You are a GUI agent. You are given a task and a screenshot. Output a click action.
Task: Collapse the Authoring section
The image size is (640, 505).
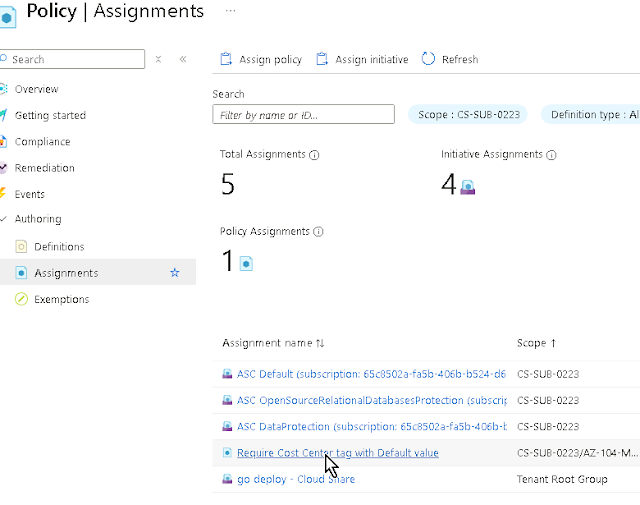[x=4, y=219]
